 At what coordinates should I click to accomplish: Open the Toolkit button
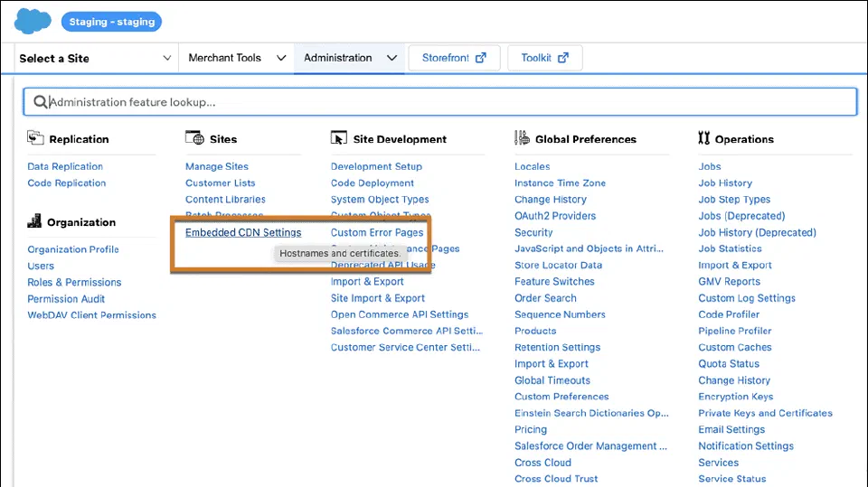(544, 58)
